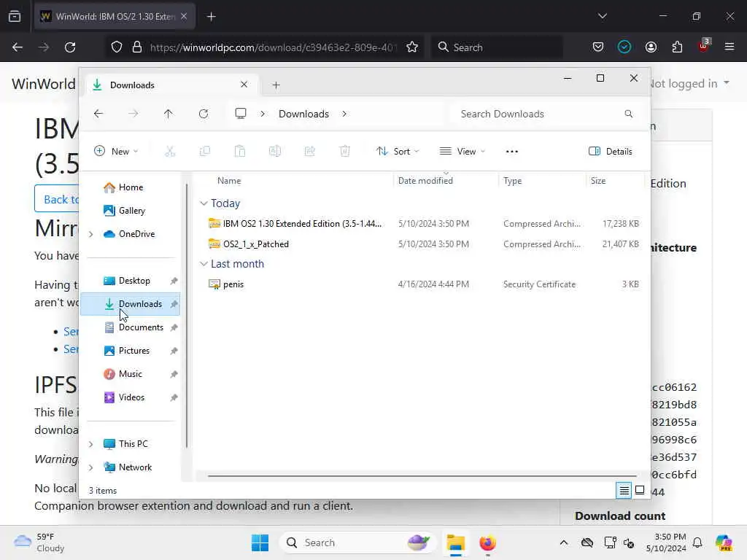Go back in File Explorer
This screenshot has height=560, width=747.
[x=98, y=114]
